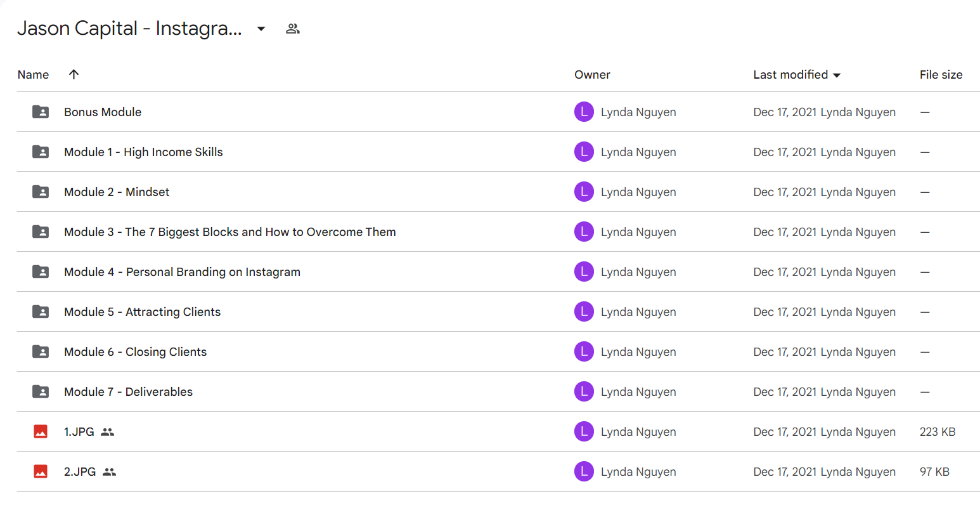Screen dimensions: 980x517
Task: Sort by the Name column header
Action: point(33,74)
